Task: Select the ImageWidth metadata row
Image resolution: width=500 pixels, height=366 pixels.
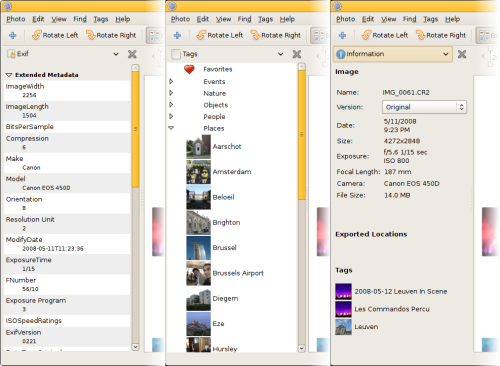Action: (x=67, y=91)
